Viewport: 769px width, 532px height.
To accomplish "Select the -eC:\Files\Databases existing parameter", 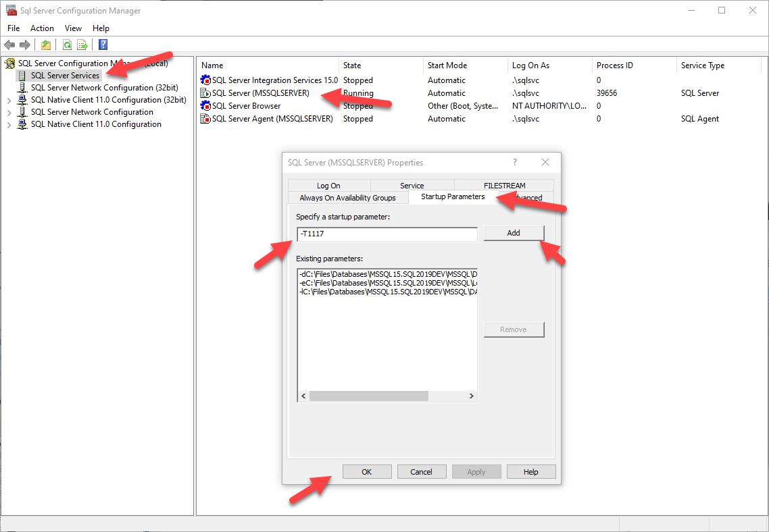I will 387,283.
